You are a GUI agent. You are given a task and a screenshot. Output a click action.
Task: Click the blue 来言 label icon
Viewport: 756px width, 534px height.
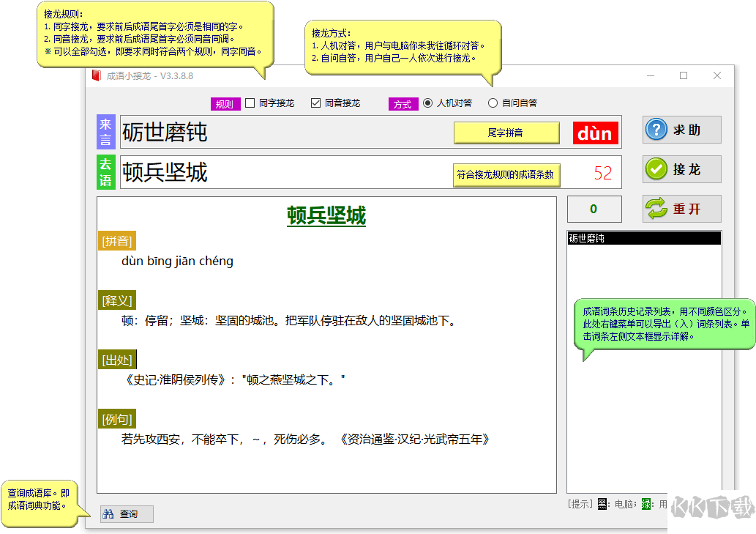click(x=105, y=130)
